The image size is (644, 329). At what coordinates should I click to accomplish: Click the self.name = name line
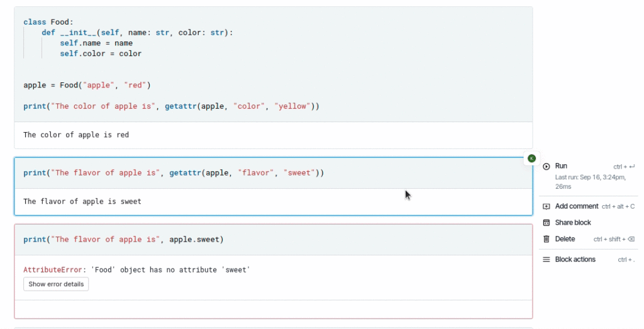click(96, 43)
